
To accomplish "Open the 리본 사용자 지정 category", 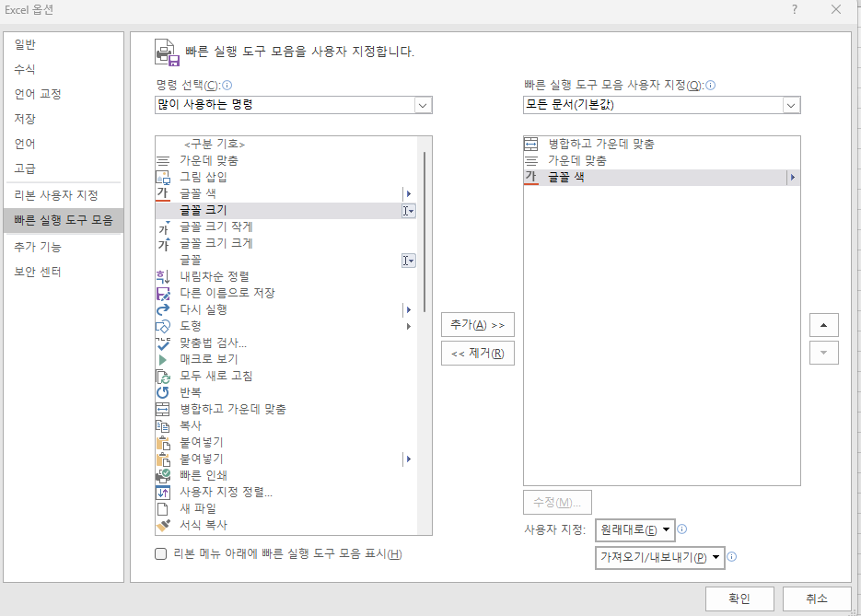I will 56,195.
